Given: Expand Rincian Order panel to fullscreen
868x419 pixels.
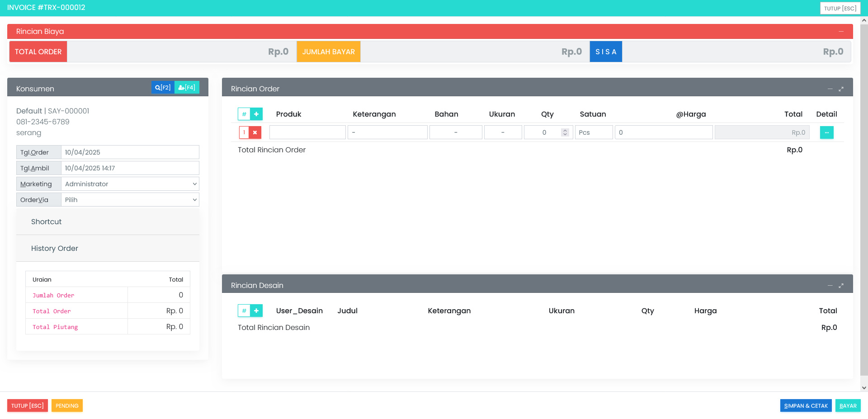Looking at the screenshot, I should (x=841, y=89).
